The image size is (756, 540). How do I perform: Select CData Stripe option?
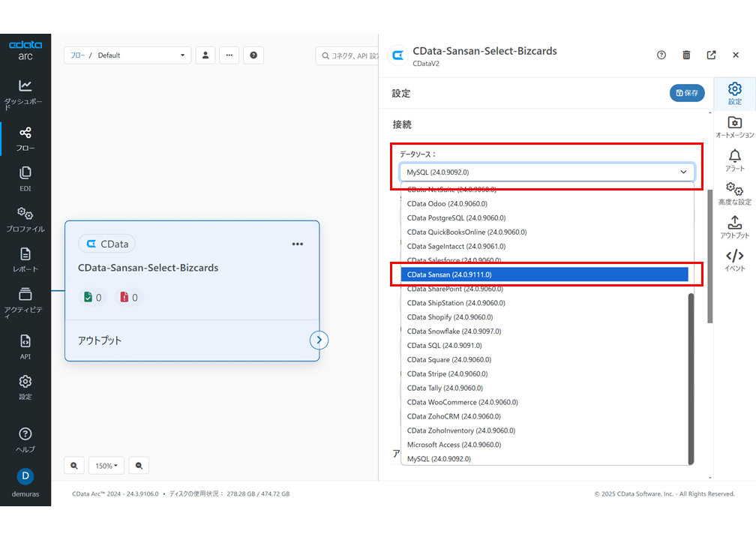(x=544, y=373)
